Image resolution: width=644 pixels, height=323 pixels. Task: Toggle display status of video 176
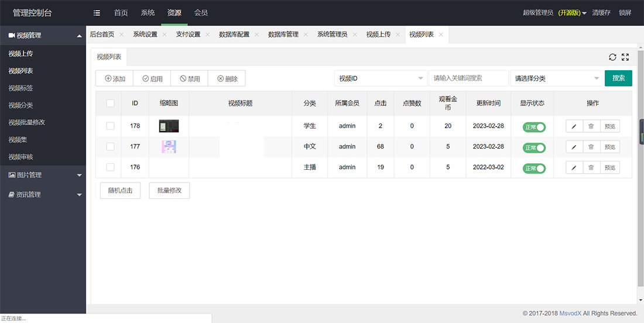click(534, 169)
